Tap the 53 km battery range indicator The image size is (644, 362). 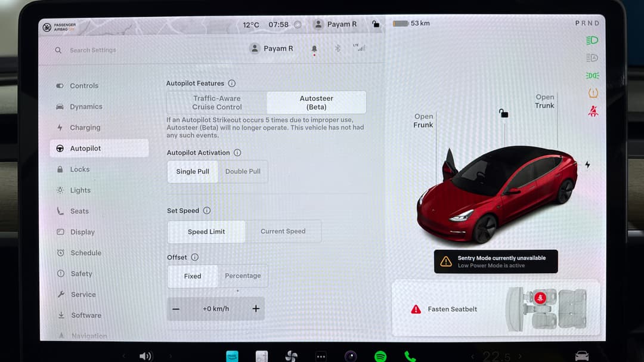(411, 23)
